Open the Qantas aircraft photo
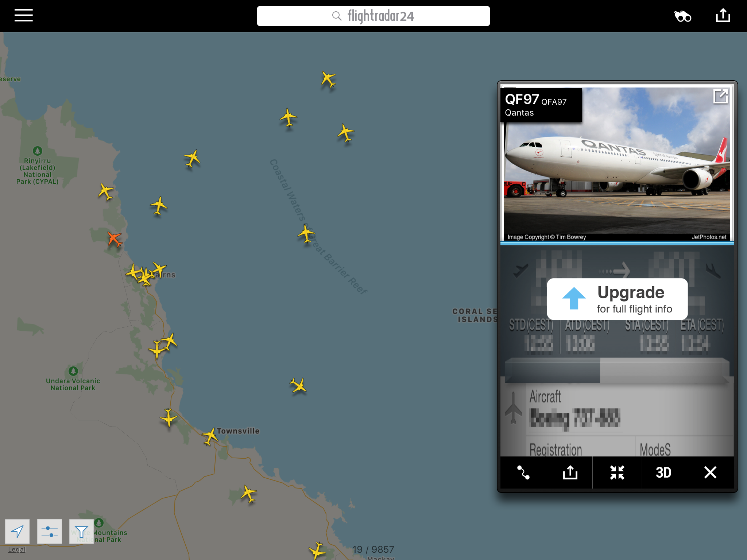Viewport: 747px width, 560px height. coord(617,164)
